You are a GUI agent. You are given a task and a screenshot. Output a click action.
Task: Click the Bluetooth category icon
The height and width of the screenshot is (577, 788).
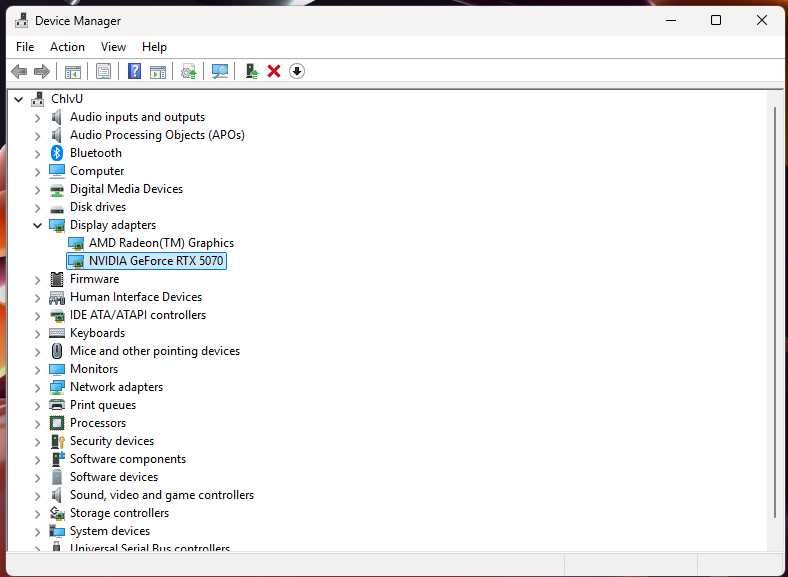click(57, 153)
